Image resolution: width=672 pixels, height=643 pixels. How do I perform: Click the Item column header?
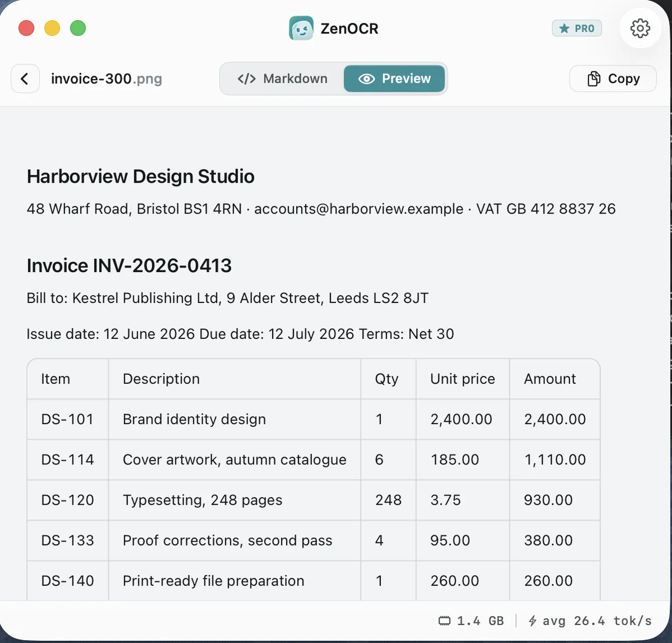point(68,379)
